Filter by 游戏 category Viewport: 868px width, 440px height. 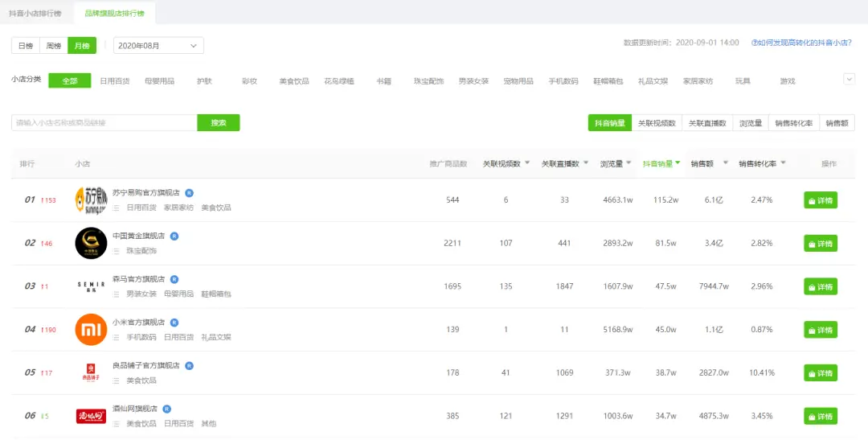787,81
